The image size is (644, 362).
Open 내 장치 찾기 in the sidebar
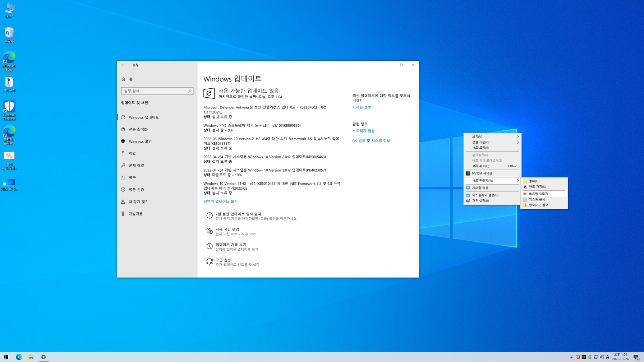[x=157, y=202]
